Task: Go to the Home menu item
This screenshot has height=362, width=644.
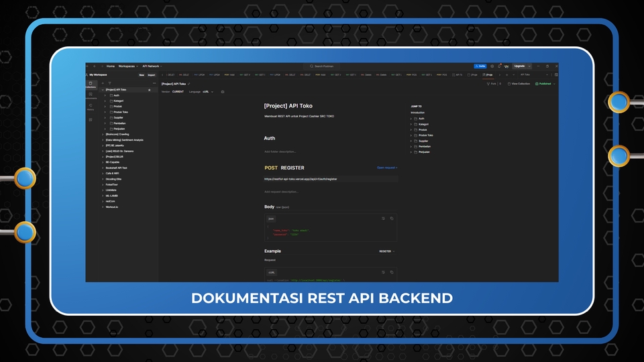Action: point(111,66)
